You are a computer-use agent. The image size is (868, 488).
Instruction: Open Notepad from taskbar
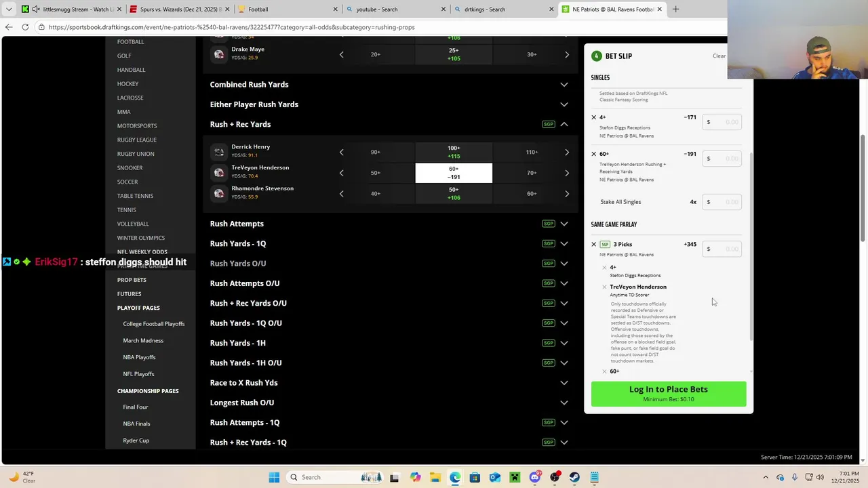point(594,477)
